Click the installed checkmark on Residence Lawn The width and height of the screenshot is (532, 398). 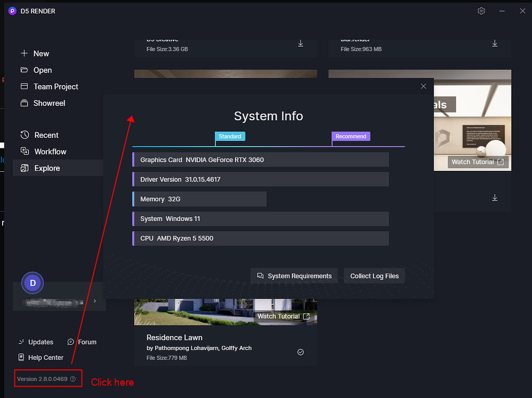300,352
